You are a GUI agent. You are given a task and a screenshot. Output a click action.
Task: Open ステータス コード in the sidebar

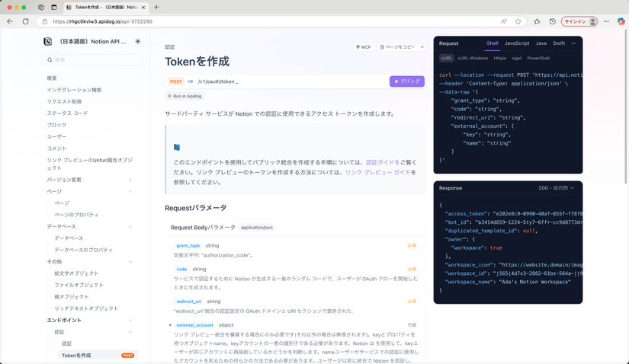coord(67,113)
